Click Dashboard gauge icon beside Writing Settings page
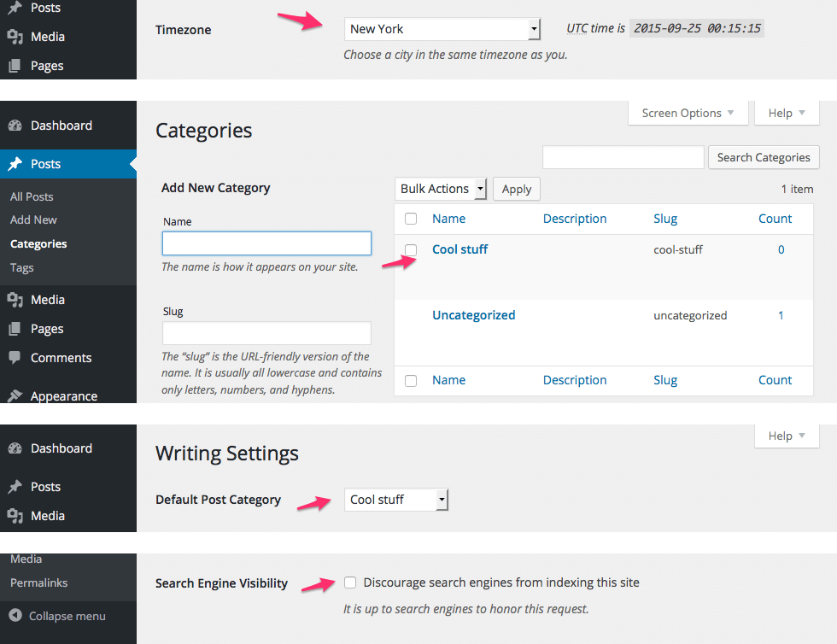 pyautogui.click(x=15, y=448)
